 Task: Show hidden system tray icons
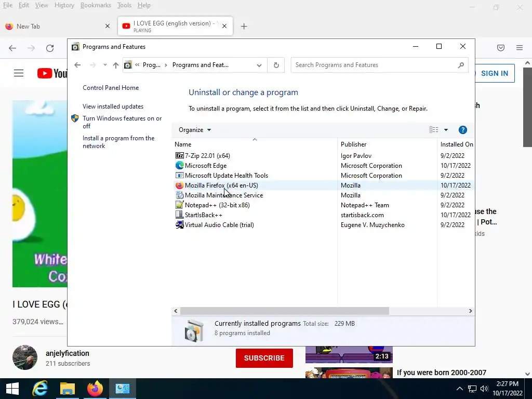[x=459, y=389]
